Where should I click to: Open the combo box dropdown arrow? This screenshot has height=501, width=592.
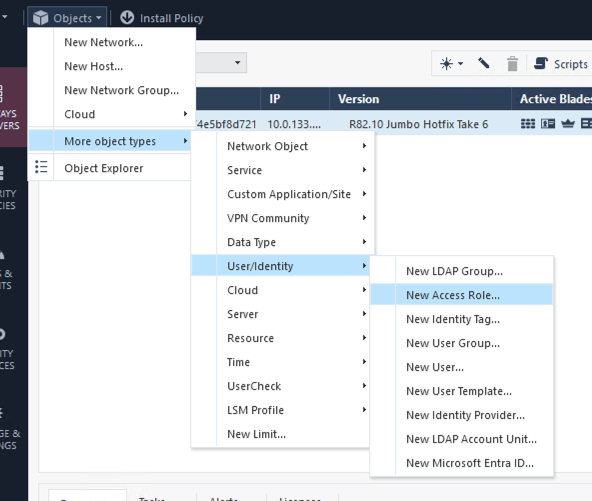(237, 62)
